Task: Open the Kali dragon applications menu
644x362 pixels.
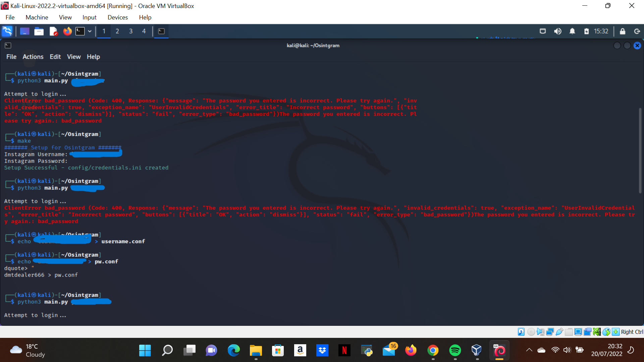Action: point(7,31)
